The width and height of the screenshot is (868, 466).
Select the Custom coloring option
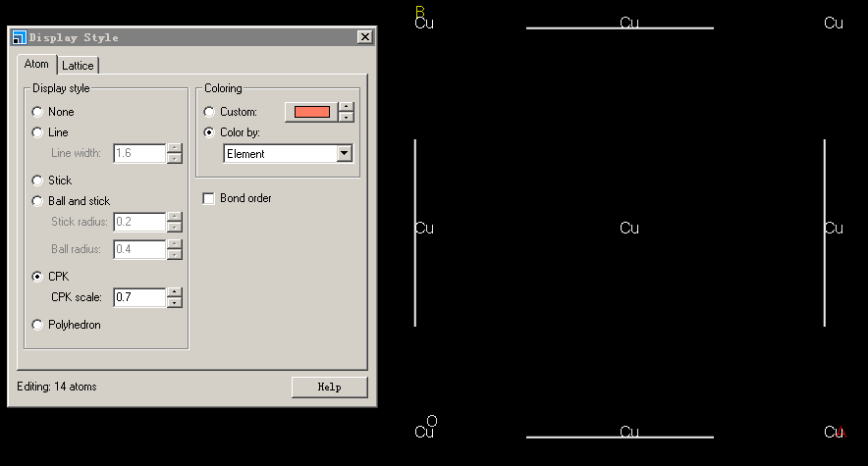click(209, 112)
